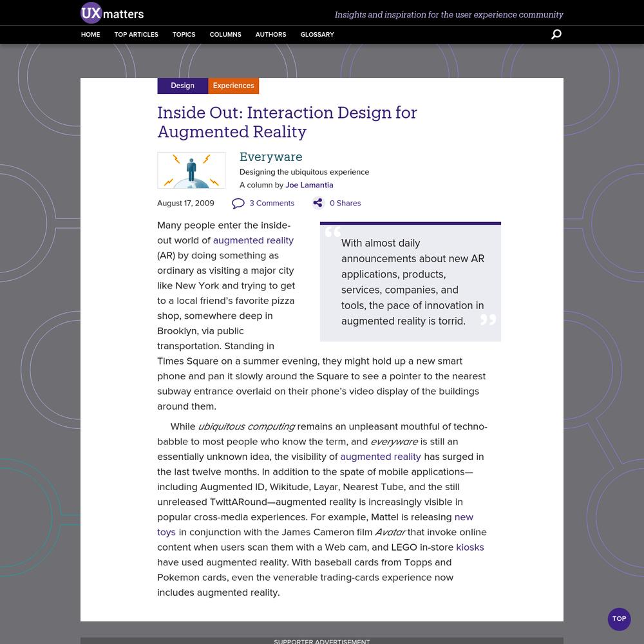Open the Everyware column thumbnail image
This screenshot has width=644, height=644.
(x=191, y=171)
